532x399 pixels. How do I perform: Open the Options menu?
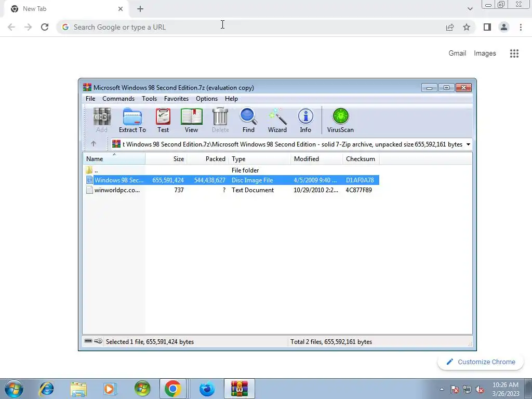pos(207,98)
